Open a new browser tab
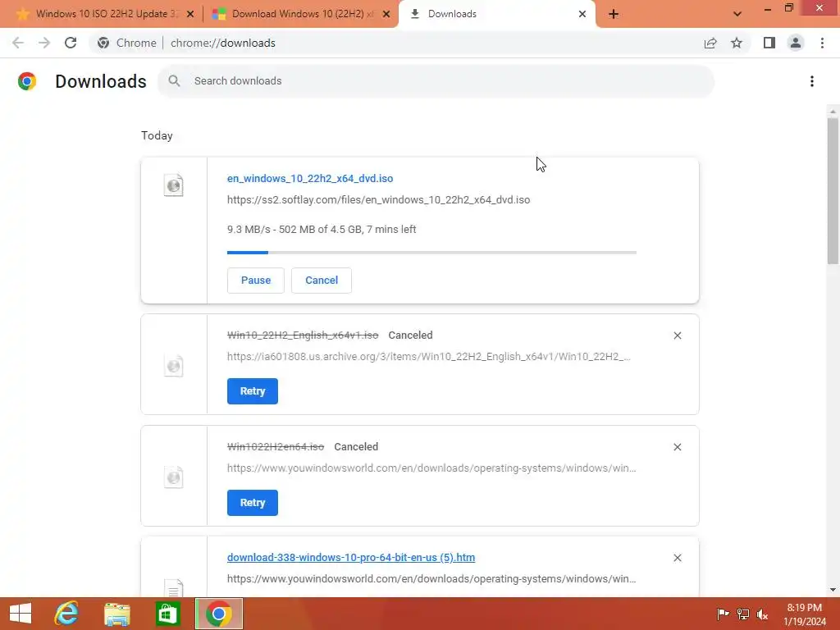Viewport: 840px width, 630px height. coord(614,14)
